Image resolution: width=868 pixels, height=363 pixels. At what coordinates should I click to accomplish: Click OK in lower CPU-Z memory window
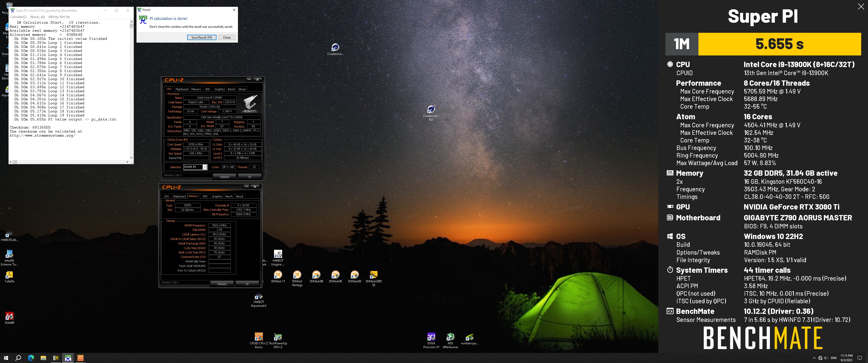click(247, 284)
